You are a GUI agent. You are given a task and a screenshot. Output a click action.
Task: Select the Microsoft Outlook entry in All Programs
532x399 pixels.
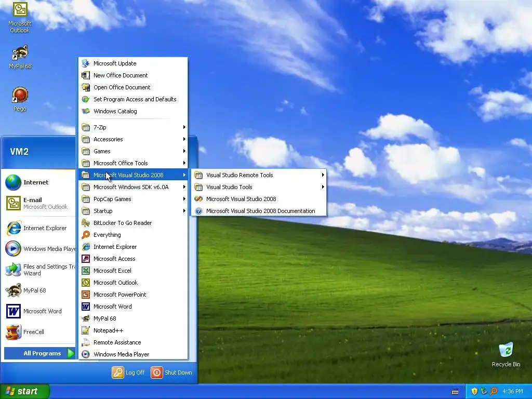134,283
